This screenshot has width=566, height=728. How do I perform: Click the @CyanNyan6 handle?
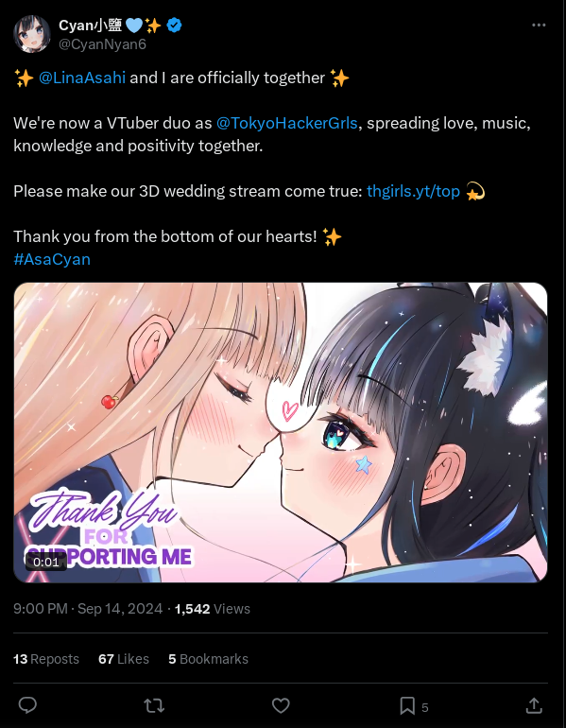103,44
